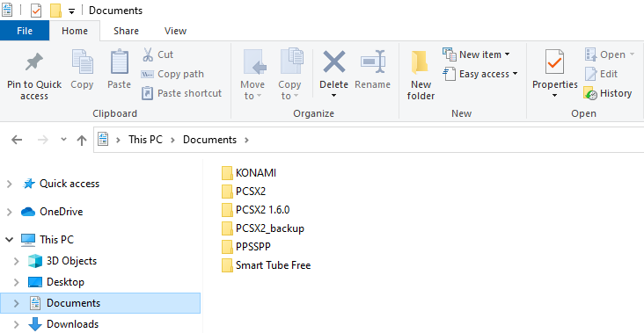Click the Forward navigation arrow
The height and width of the screenshot is (333, 644).
43,140
